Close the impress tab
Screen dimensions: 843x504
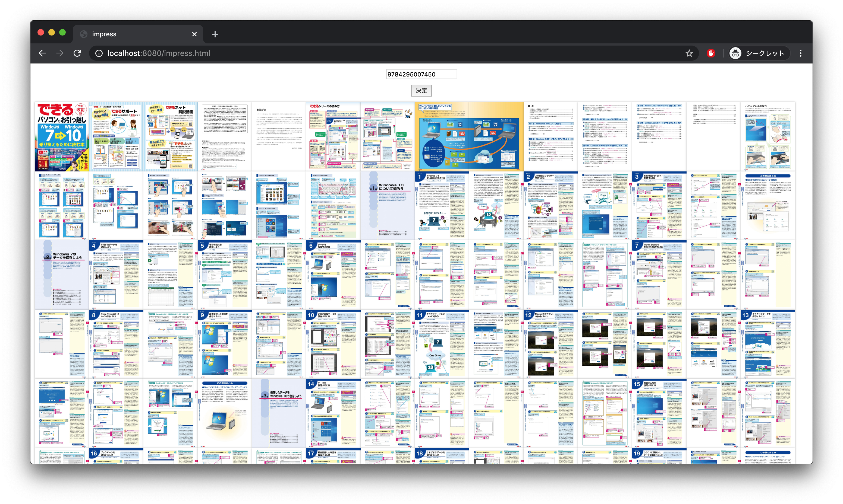pos(194,34)
